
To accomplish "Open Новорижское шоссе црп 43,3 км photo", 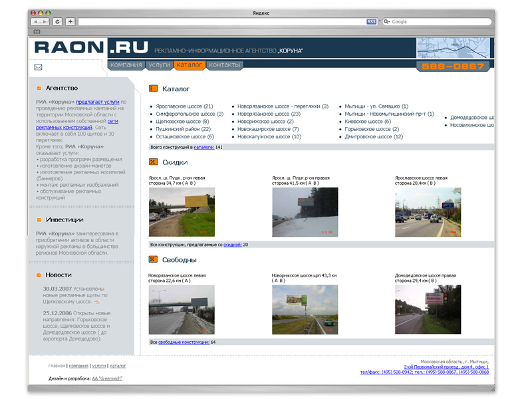I will pos(305,309).
